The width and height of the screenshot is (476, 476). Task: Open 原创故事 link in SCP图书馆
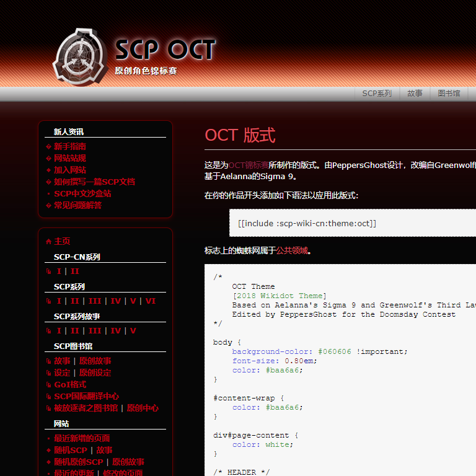click(x=95, y=361)
